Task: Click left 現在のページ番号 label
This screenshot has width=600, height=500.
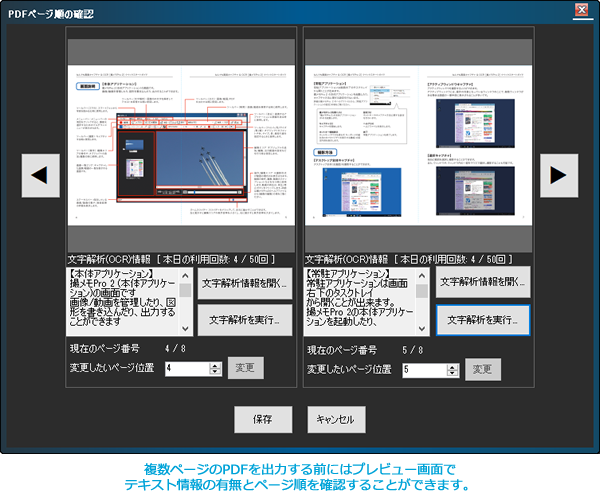Action: tap(104, 349)
